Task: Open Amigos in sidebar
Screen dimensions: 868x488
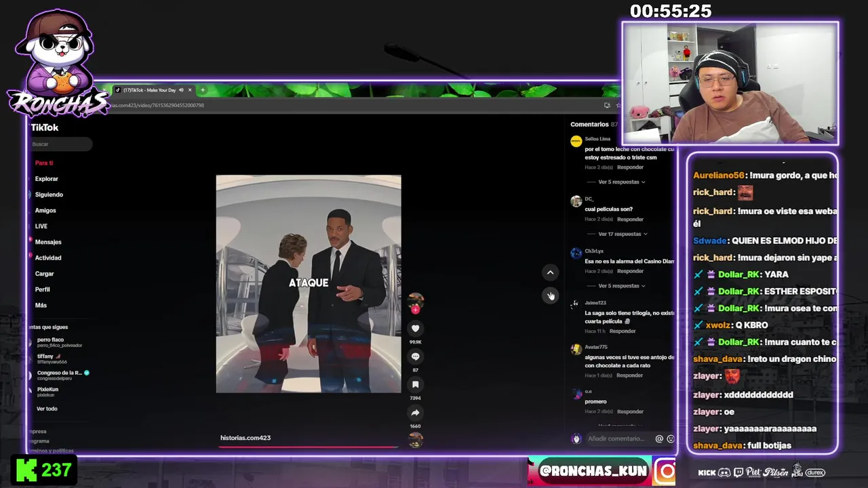Action: coord(45,211)
